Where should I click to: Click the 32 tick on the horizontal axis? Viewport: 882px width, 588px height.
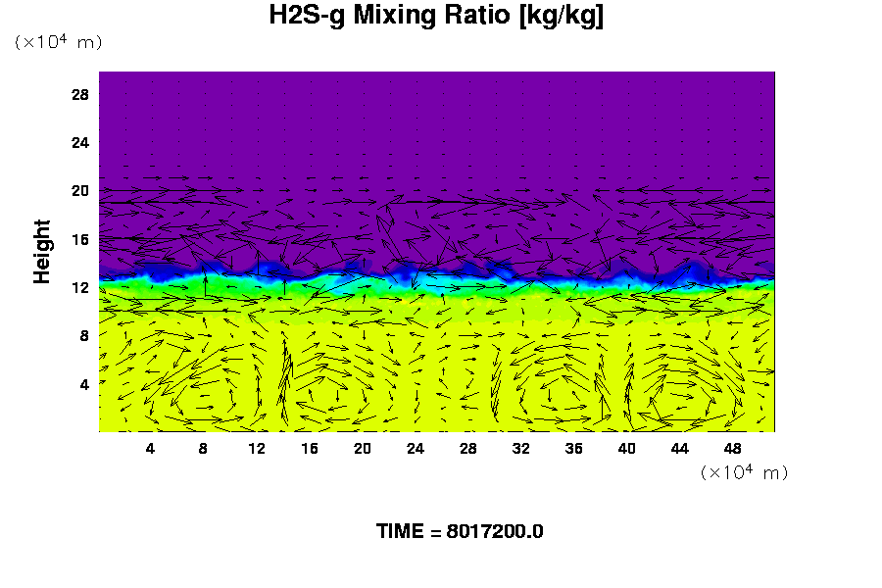[521, 448]
